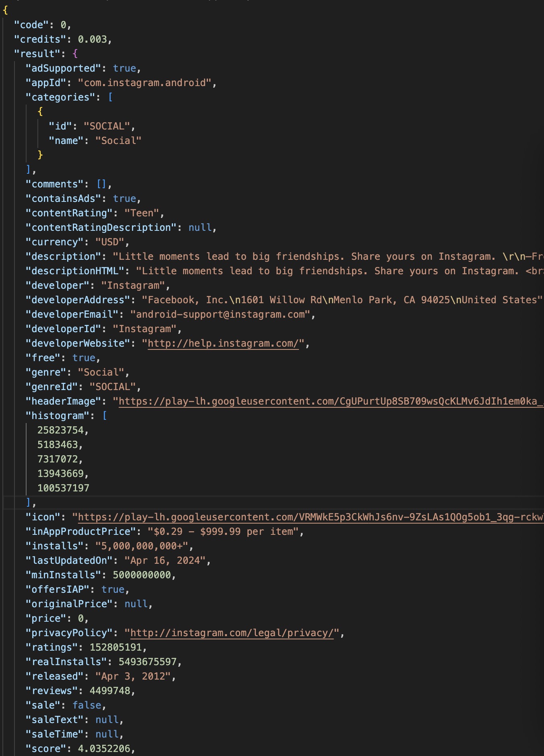Click the "result" key

coord(37,54)
